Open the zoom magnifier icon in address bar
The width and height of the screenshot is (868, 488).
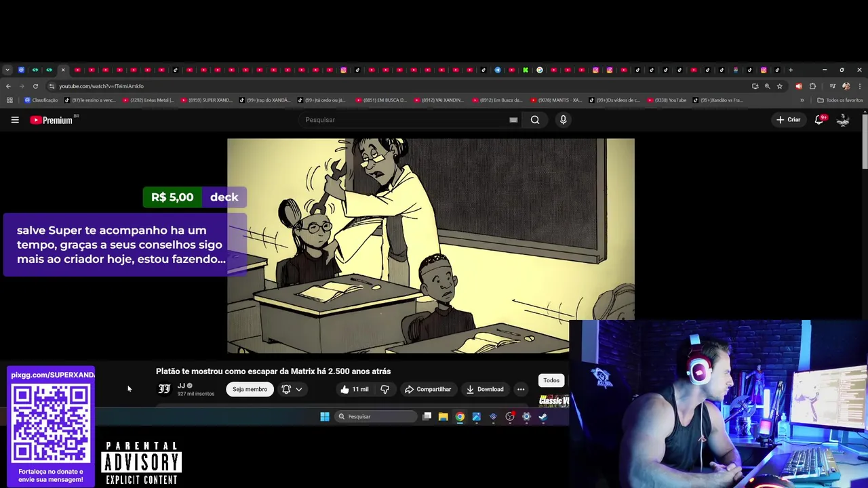click(x=767, y=86)
